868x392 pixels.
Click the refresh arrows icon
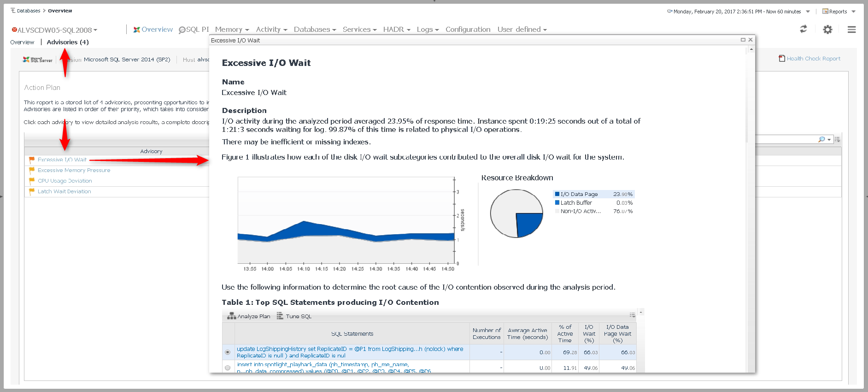point(803,29)
